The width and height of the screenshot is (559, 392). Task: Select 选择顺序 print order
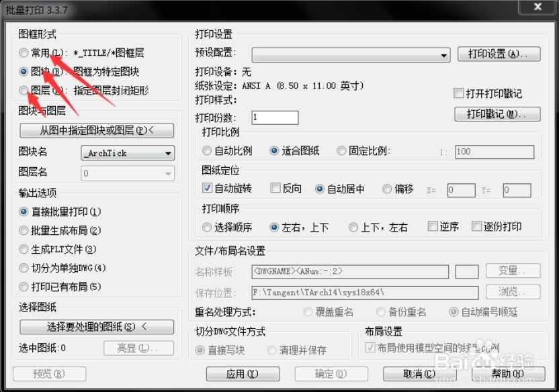click(207, 227)
